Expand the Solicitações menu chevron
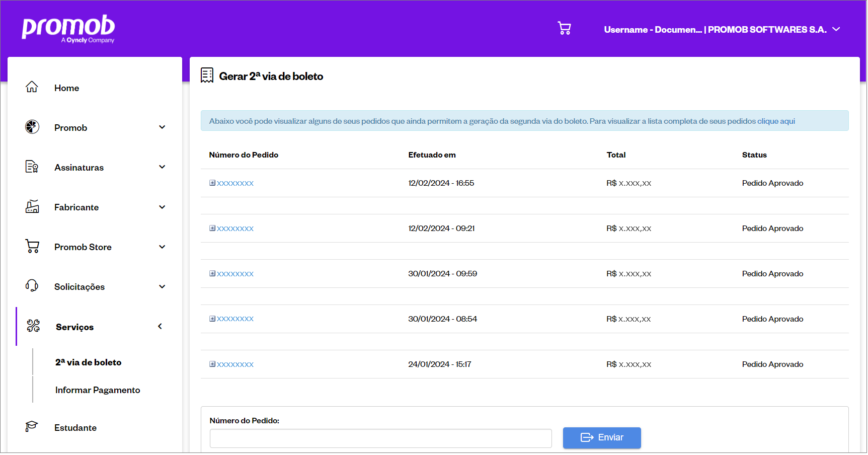Image resolution: width=868 pixels, height=455 pixels. [x=162, y=287]
